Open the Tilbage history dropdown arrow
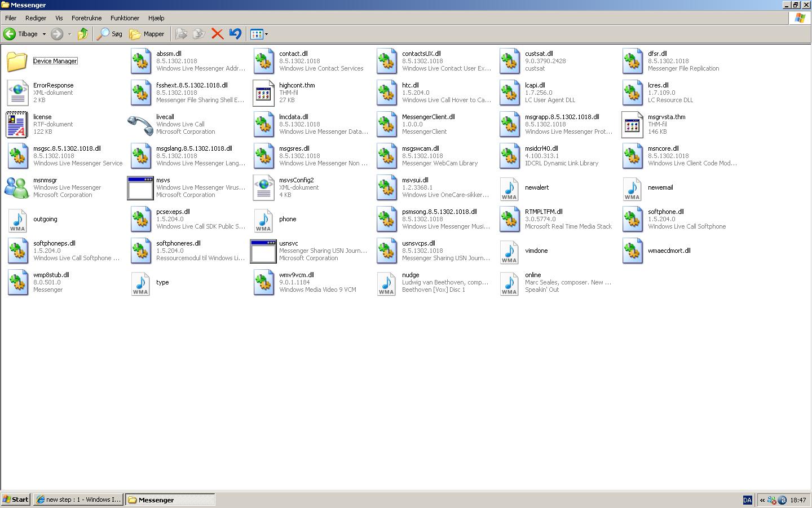This screenshot has height=508, width=812. (44, 34)
